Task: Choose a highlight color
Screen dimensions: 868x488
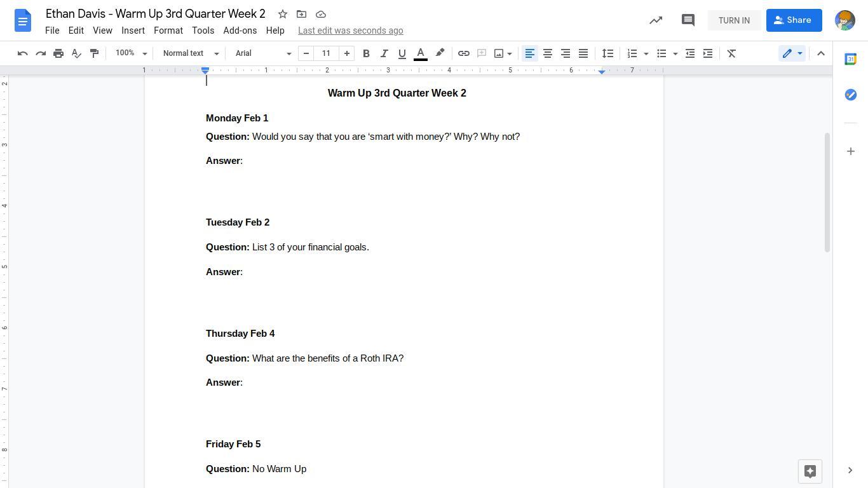Action: (x=440, y=53)
